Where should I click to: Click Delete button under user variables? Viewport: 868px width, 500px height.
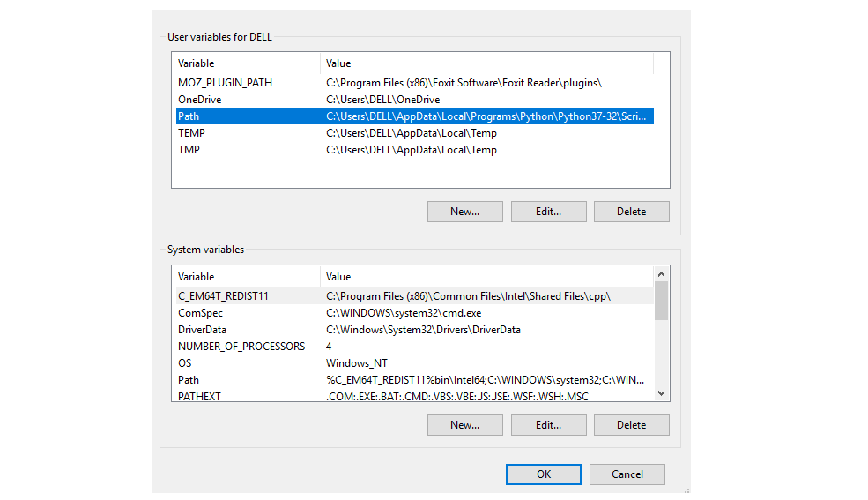(632, 212)
